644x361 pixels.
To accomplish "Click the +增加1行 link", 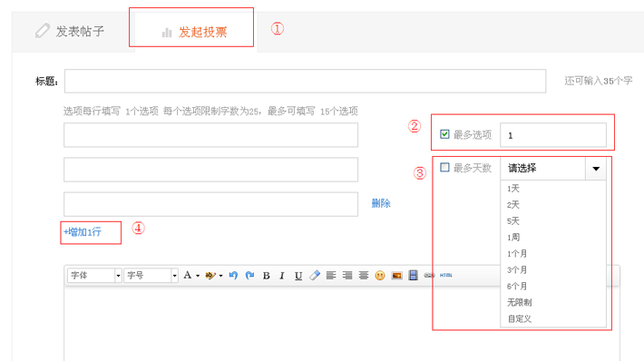I will (x=83, y=232).
